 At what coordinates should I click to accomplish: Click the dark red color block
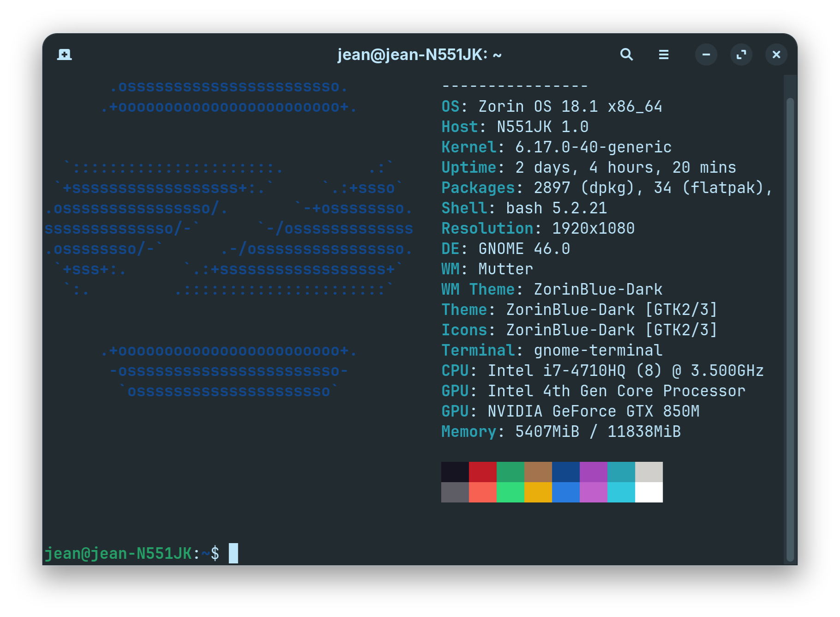[x=483, y=472]
